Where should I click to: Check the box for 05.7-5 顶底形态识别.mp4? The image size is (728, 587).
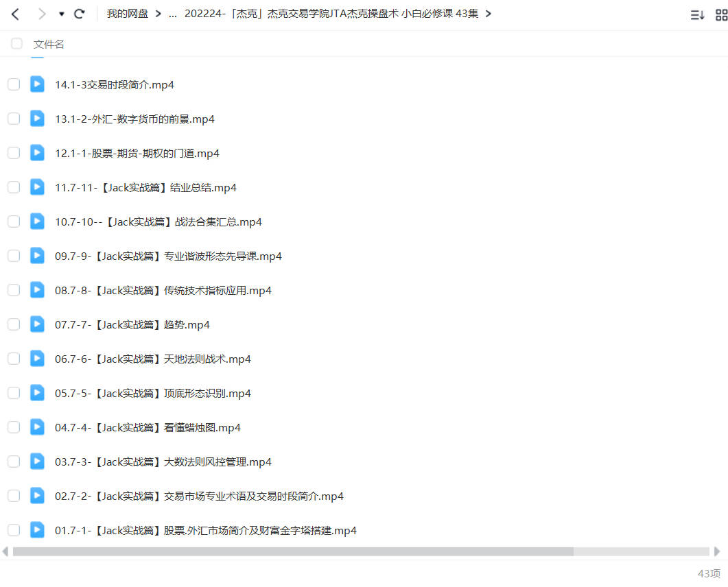pos(14,393)
